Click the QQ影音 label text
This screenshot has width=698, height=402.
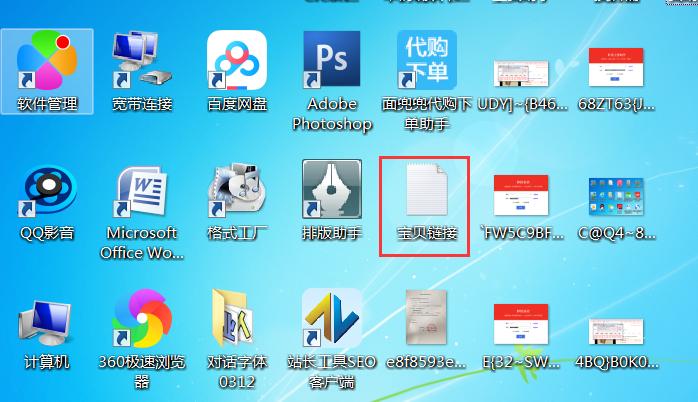point(47,233)
